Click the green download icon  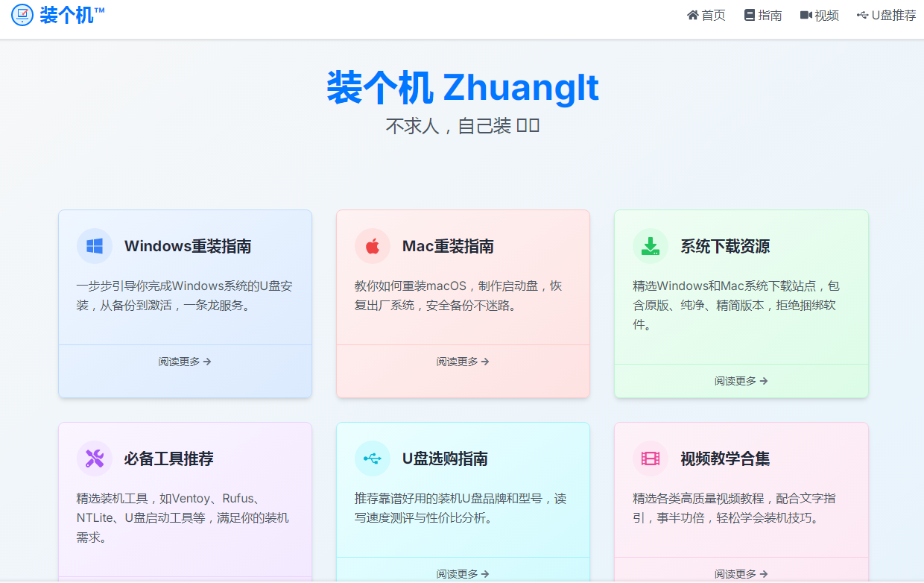(x=651, y=246)
